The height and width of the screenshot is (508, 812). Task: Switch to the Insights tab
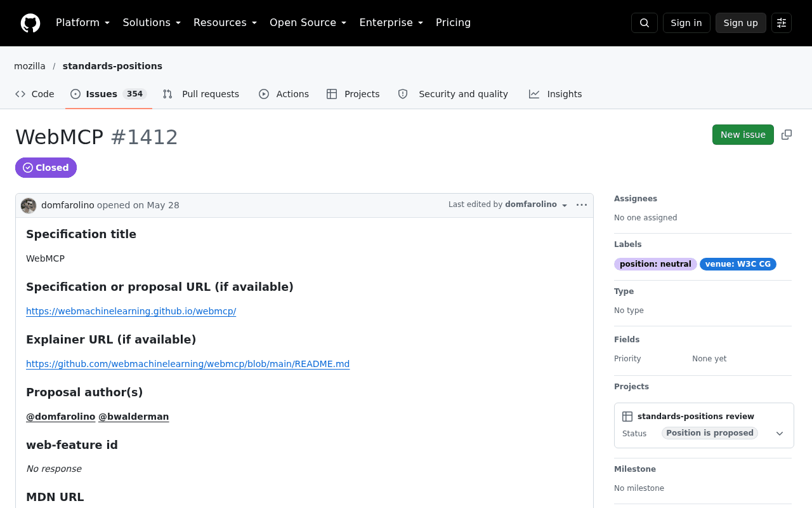[556, 94]
